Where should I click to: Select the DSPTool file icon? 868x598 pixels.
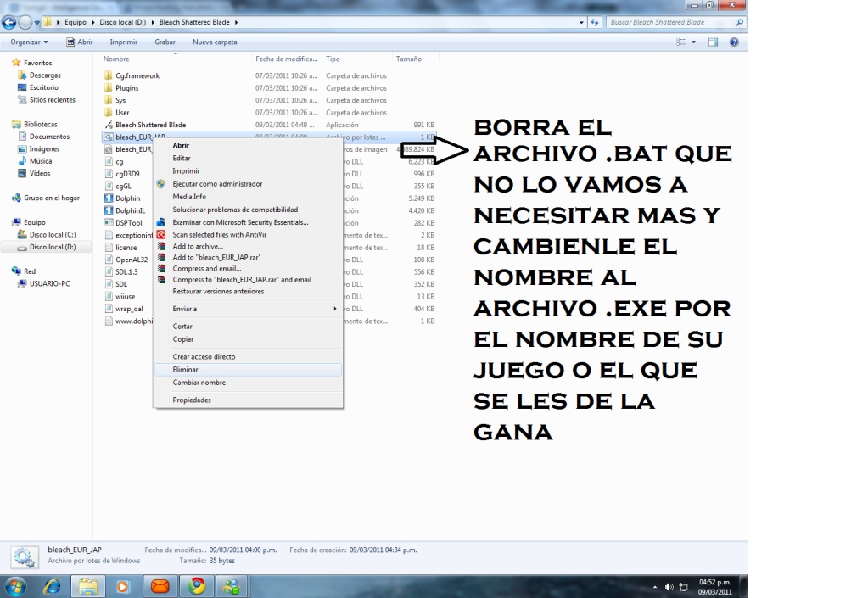tap(109, 223)
